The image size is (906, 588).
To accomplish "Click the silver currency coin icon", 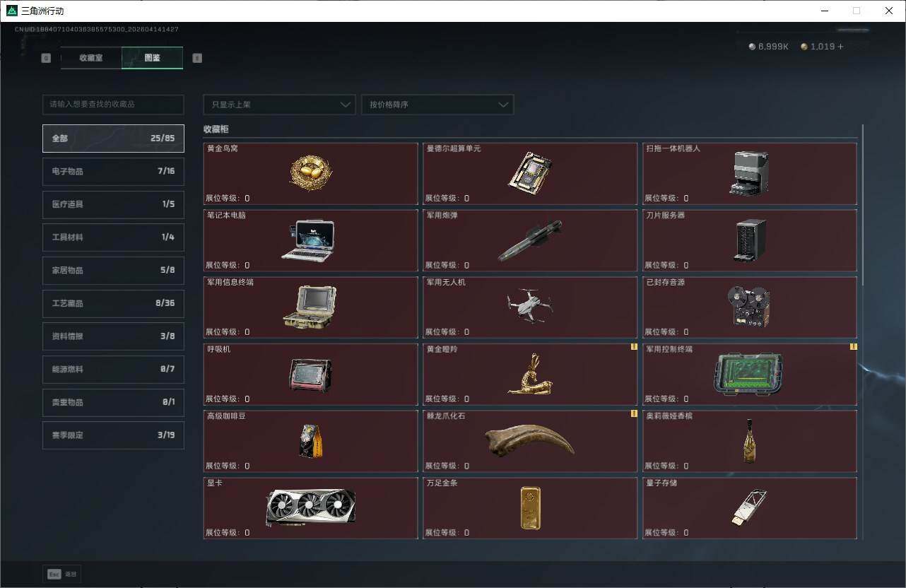I will pos(752,47).
